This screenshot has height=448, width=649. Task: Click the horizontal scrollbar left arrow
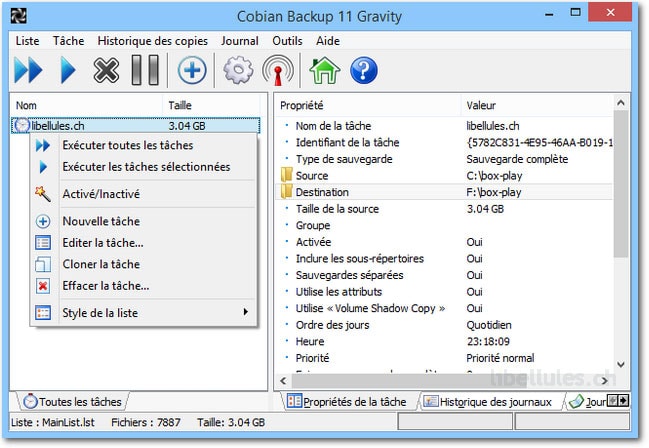coord(284,381)
